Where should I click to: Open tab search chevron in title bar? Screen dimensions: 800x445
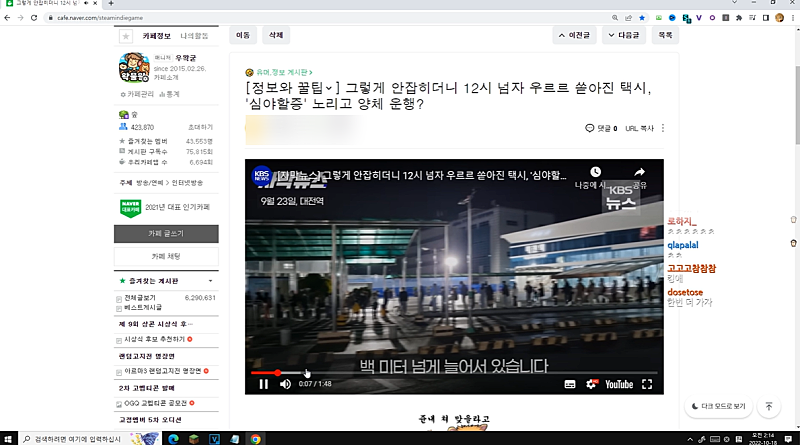[734, 3]
